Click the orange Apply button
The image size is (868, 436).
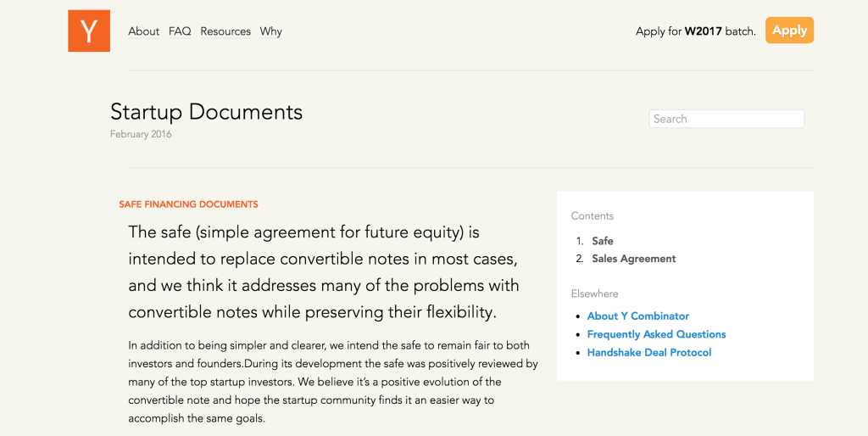[x=789, y=30]
